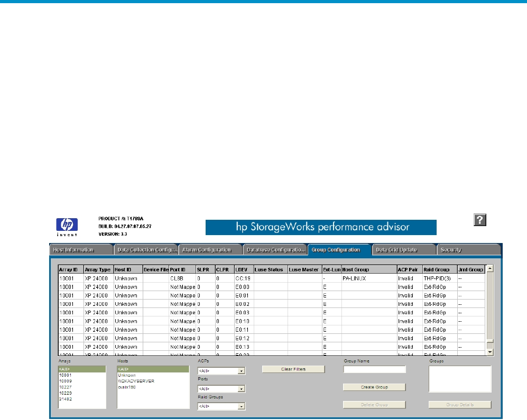
Task: Click the Delete Group button
Action: point(374,405)
